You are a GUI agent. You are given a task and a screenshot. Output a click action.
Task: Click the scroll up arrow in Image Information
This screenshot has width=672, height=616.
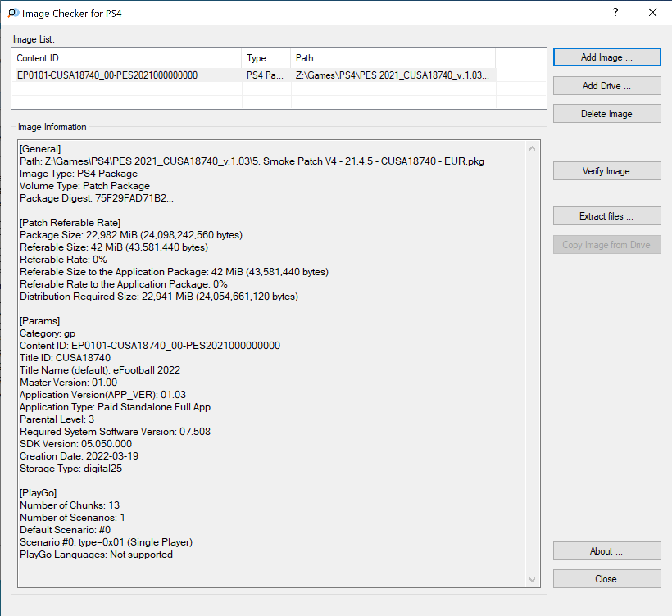(x=532, y=148)
